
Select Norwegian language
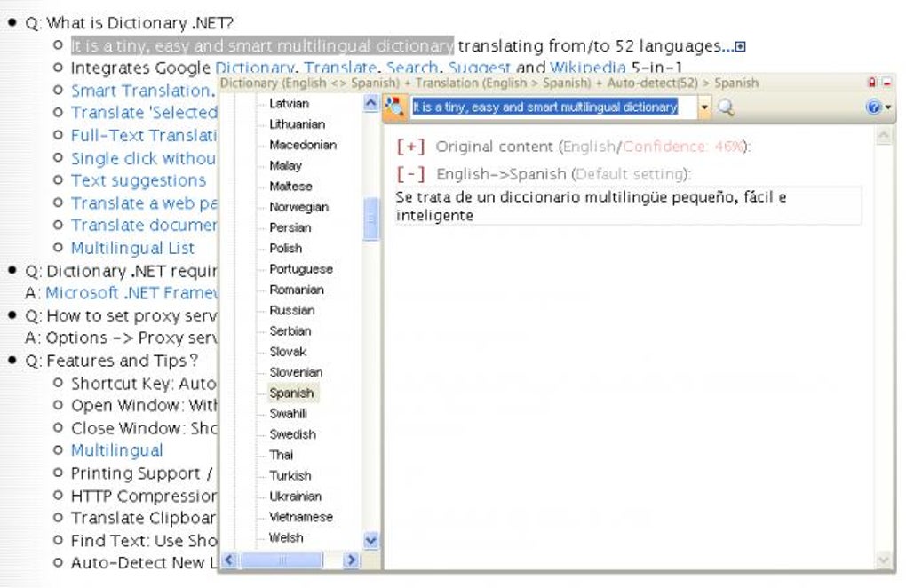click(x=298, y=207)
